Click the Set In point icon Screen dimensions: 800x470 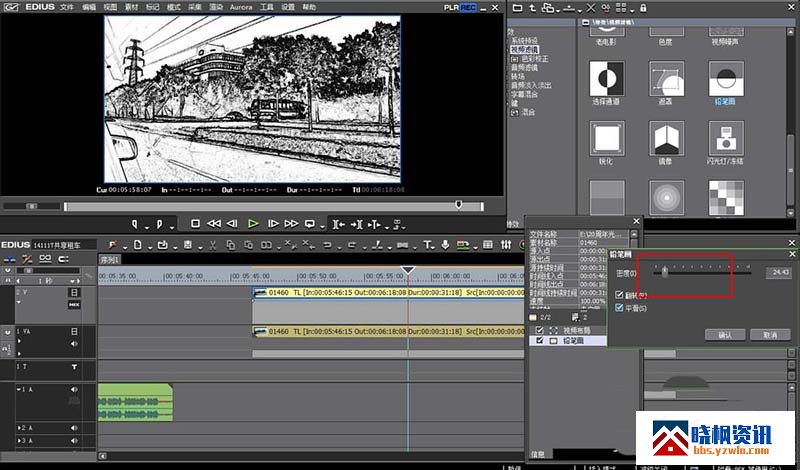(x=135, y=224)
